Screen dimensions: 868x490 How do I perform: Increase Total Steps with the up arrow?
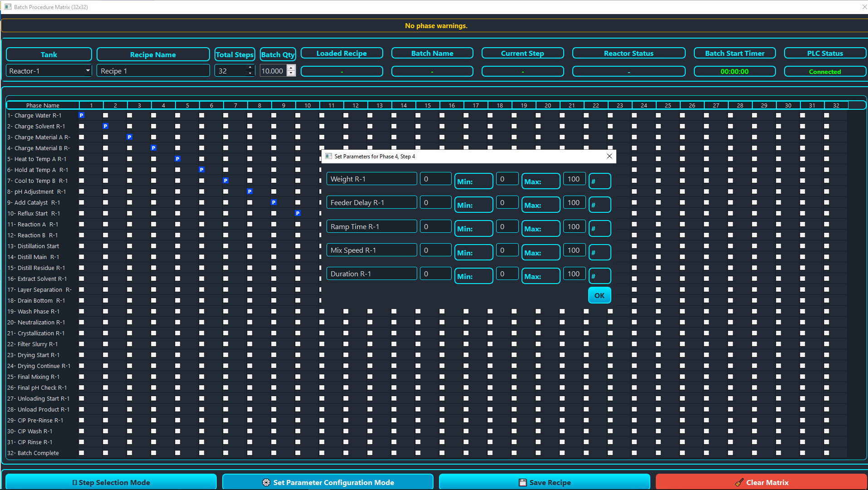250,68
